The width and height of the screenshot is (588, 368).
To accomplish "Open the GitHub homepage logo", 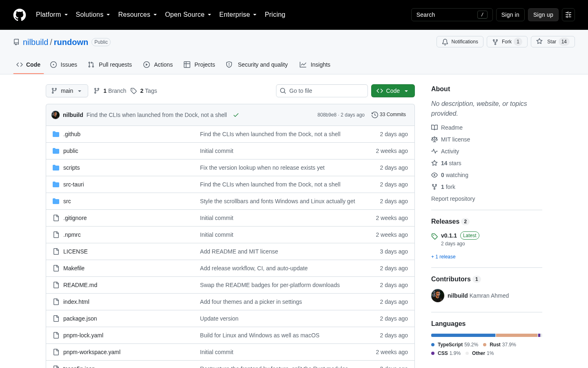I will (x=20, y=15).
